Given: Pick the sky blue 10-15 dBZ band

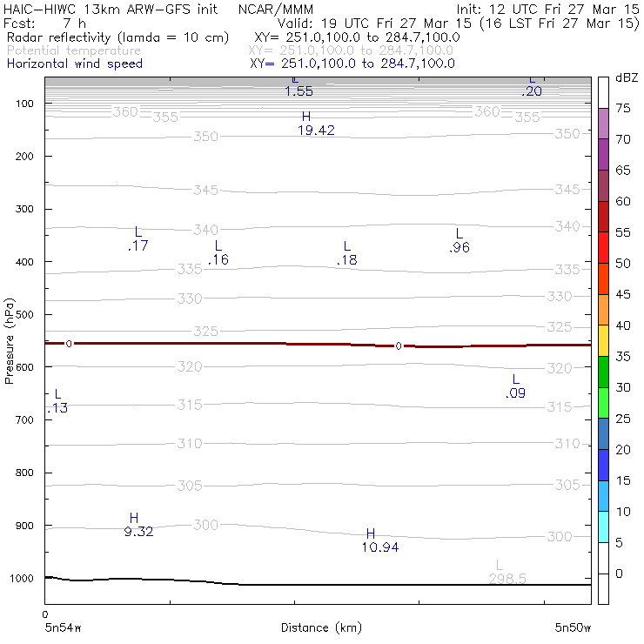Looking at the screenshot, I should tap(603, 496).
